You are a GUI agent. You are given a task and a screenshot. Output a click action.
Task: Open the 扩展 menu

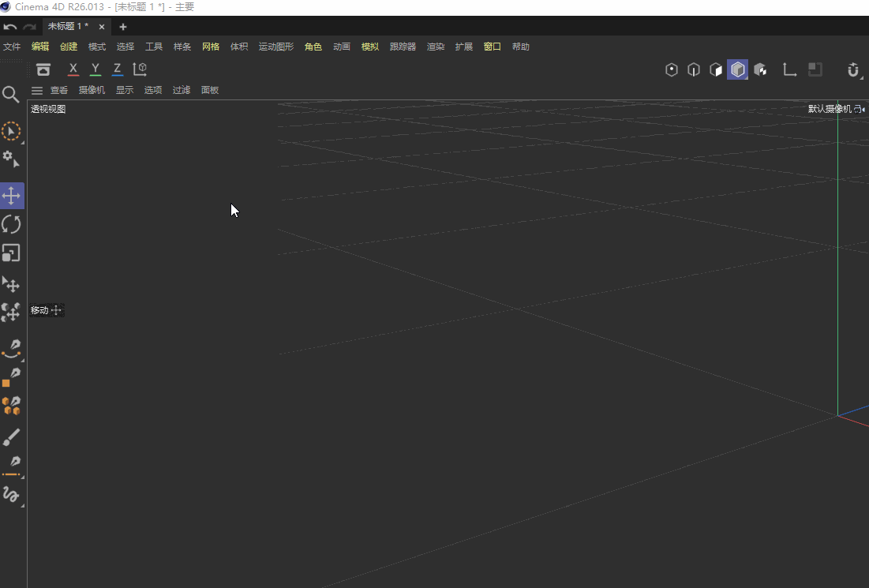[x=464, y=47]
